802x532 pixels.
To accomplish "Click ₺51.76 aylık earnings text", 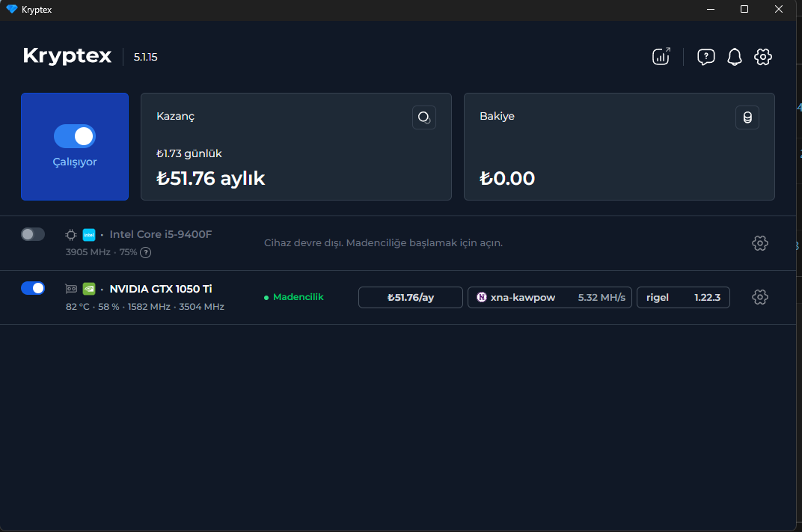I will pyautogui.click(x=211, y=179).
